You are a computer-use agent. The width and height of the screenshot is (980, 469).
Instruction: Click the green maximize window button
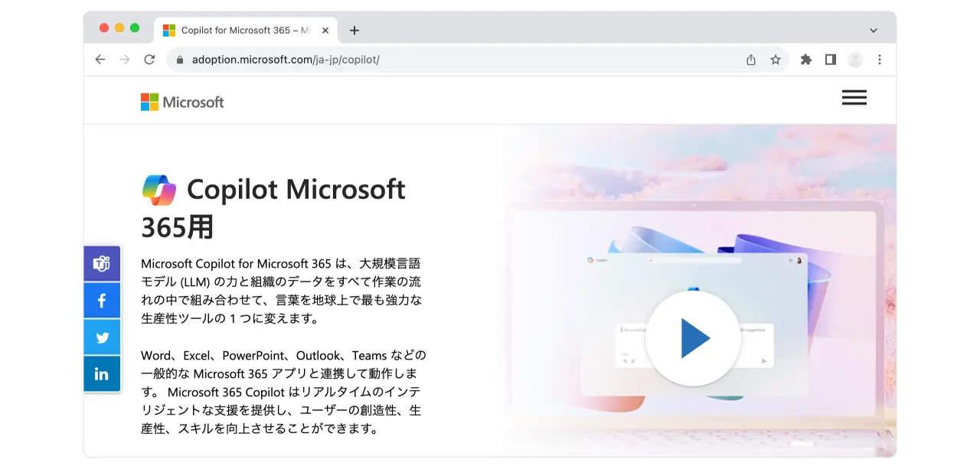pos(135,28)
